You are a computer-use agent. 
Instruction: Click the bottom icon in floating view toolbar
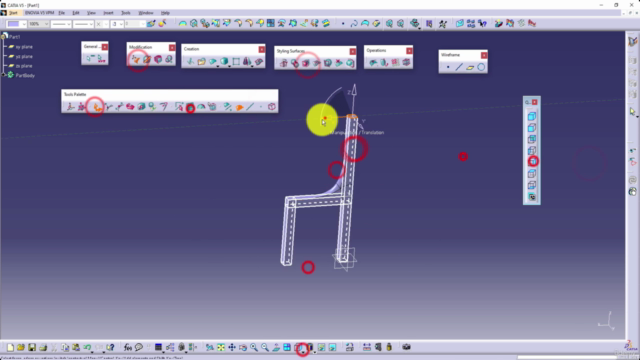532,197
